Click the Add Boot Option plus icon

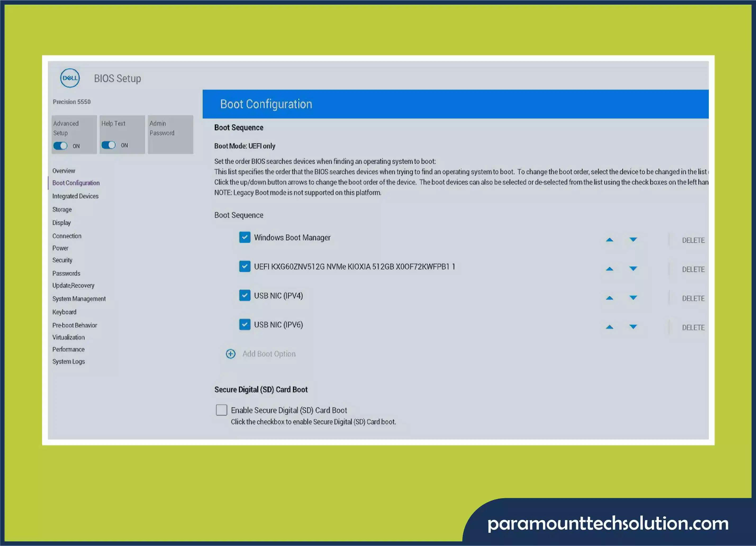(230, 354)
